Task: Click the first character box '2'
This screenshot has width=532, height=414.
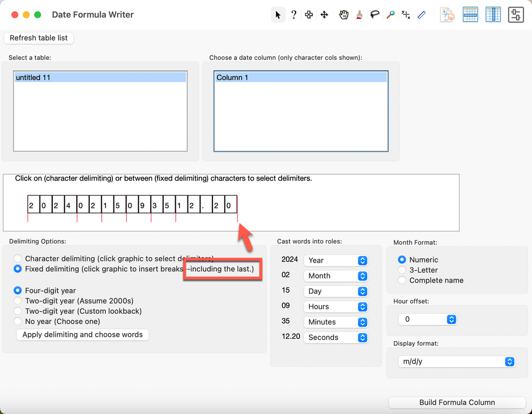Action: tap(34, 204)
